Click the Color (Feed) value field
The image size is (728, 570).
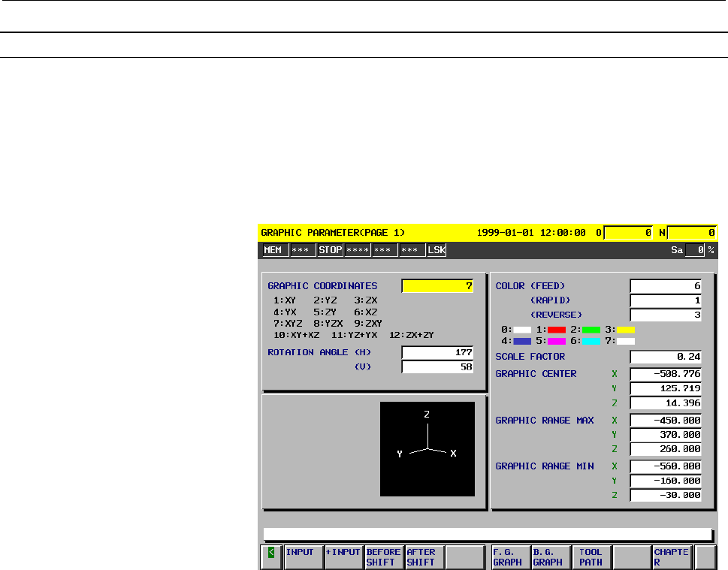click(x=665, y=286)
